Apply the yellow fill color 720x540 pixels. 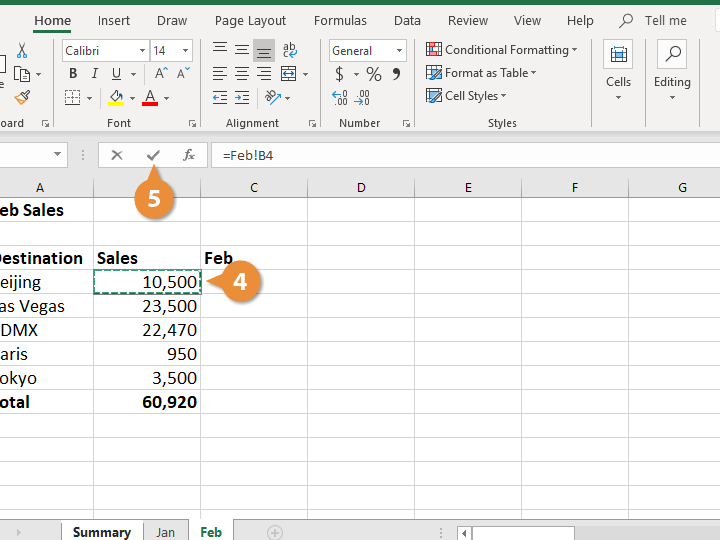pos(116,97)
